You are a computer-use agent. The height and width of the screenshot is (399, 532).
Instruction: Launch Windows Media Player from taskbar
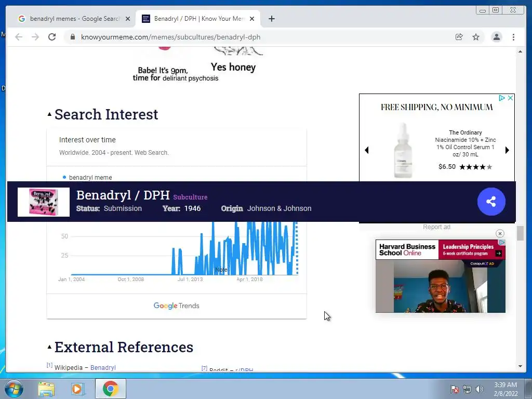[78, 389]
